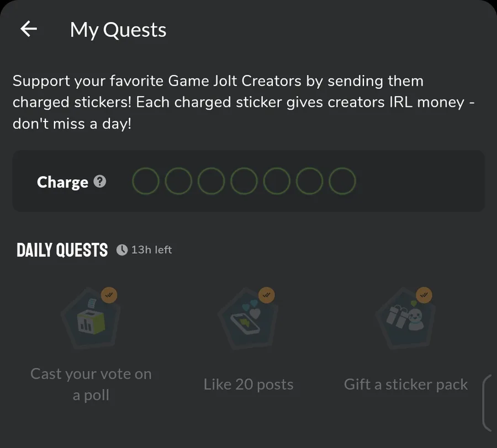
Task: Tap the back arrow beside My Quests
Action: coord(28,29)
